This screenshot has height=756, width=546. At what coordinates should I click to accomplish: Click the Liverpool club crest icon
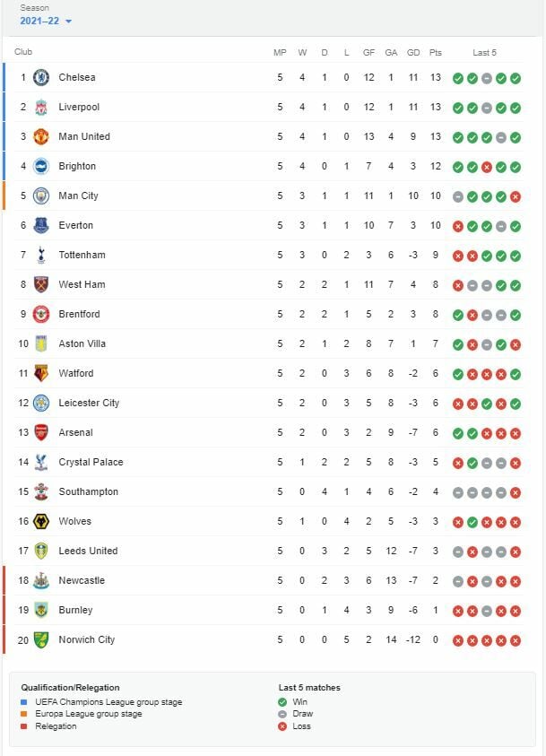click(41, 108)
